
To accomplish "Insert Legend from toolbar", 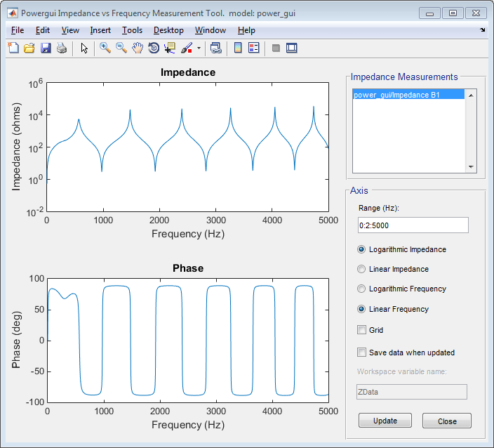I will (253, 48).
